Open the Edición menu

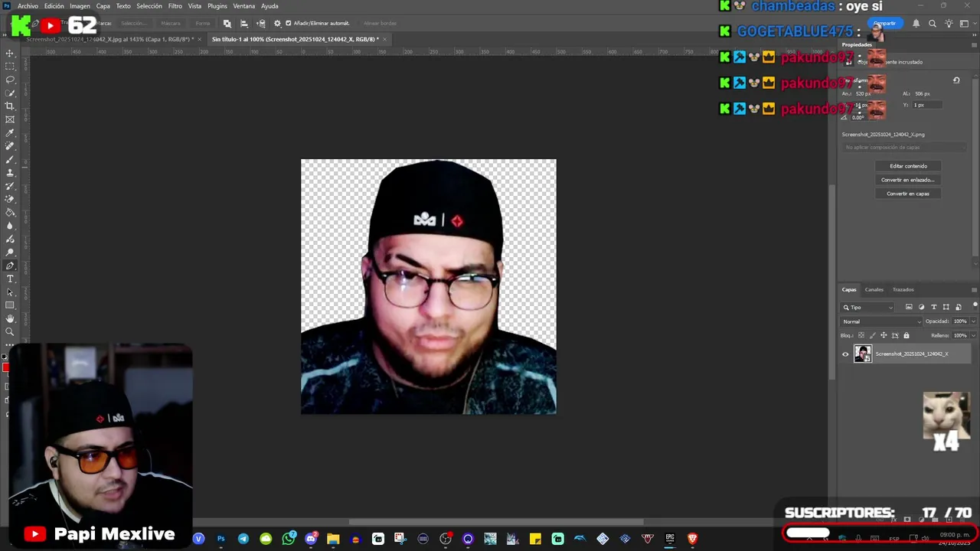coord(54,6)
